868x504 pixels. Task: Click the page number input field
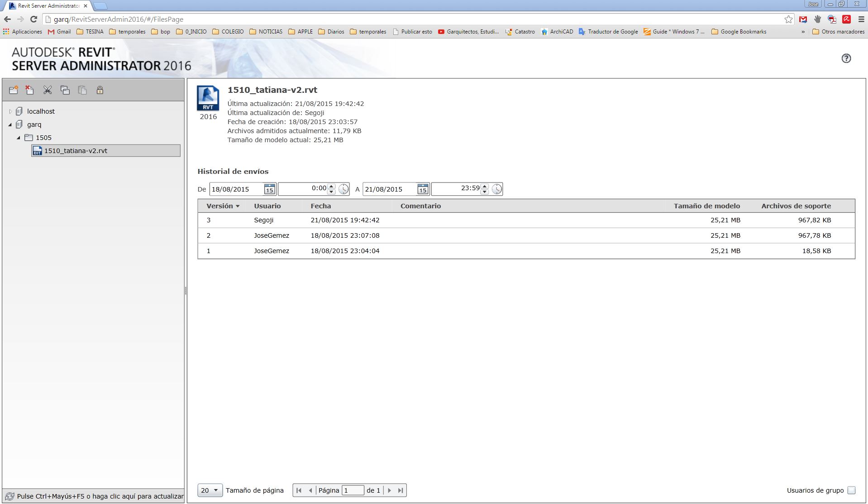click(x=353, y=490)
